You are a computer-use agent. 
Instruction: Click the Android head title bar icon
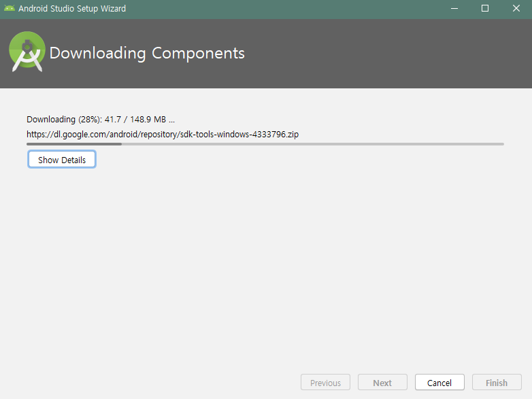point(9,8)
